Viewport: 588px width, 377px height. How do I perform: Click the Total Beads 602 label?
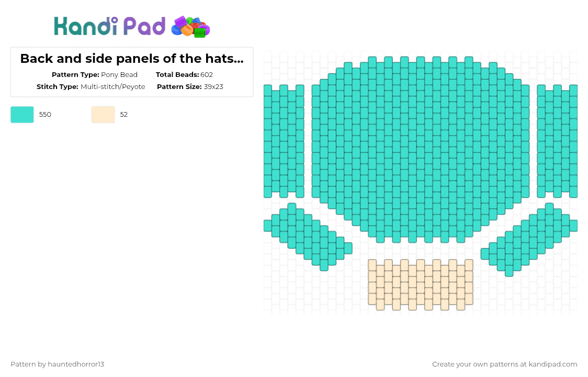click(184, 74)
